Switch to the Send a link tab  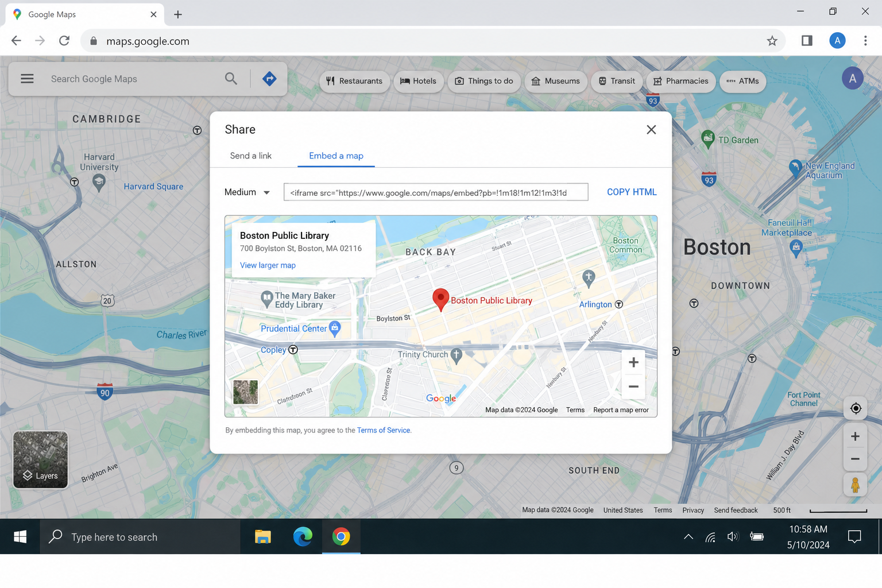(x=250, y=156)
